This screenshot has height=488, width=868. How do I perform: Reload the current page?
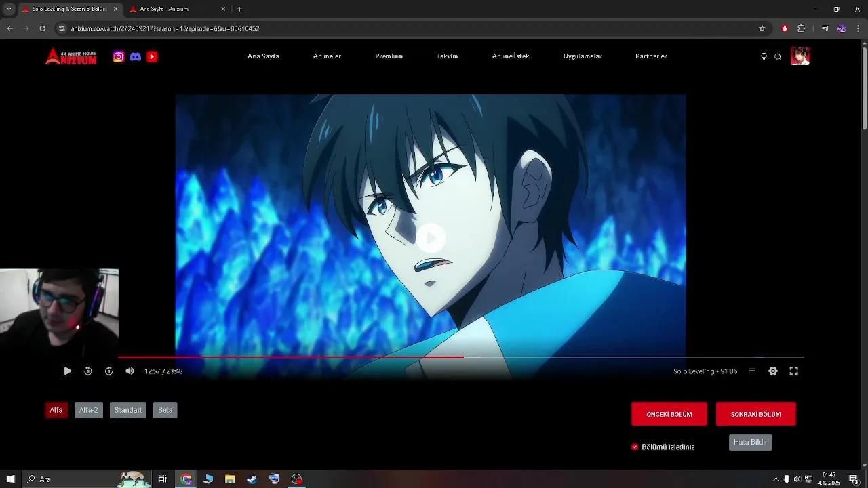42,28
